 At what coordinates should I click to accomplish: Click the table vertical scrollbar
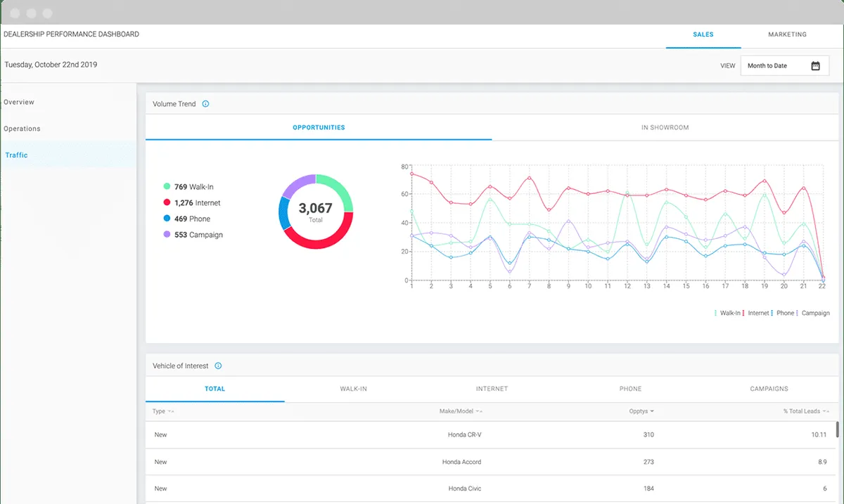(x=837, y=429)
